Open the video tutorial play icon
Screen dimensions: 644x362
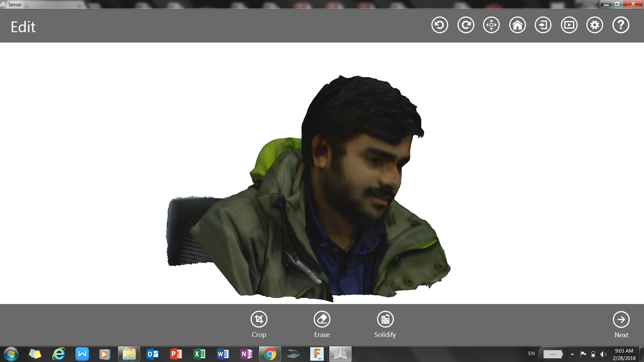569,25
